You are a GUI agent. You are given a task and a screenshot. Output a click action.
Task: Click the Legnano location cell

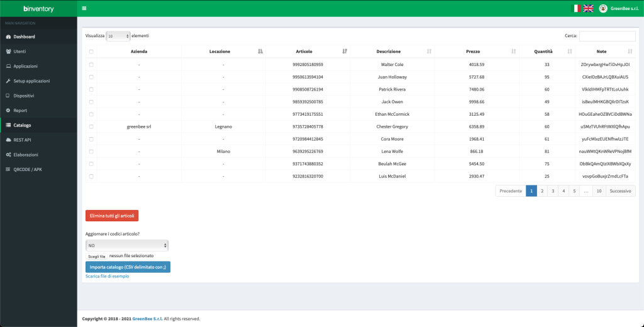click(x=223, y=126)
